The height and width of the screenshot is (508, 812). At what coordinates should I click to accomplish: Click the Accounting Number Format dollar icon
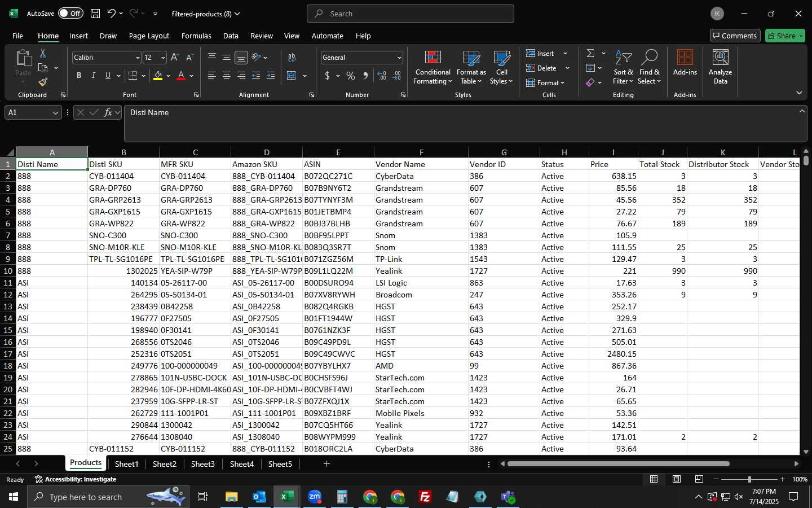click(327, 76)
